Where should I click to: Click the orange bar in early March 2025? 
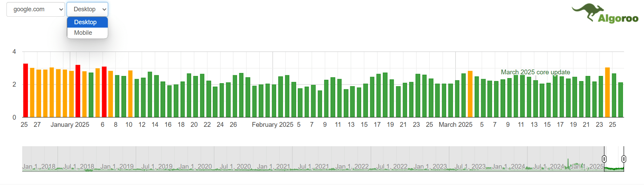click(x=470, y=94)
